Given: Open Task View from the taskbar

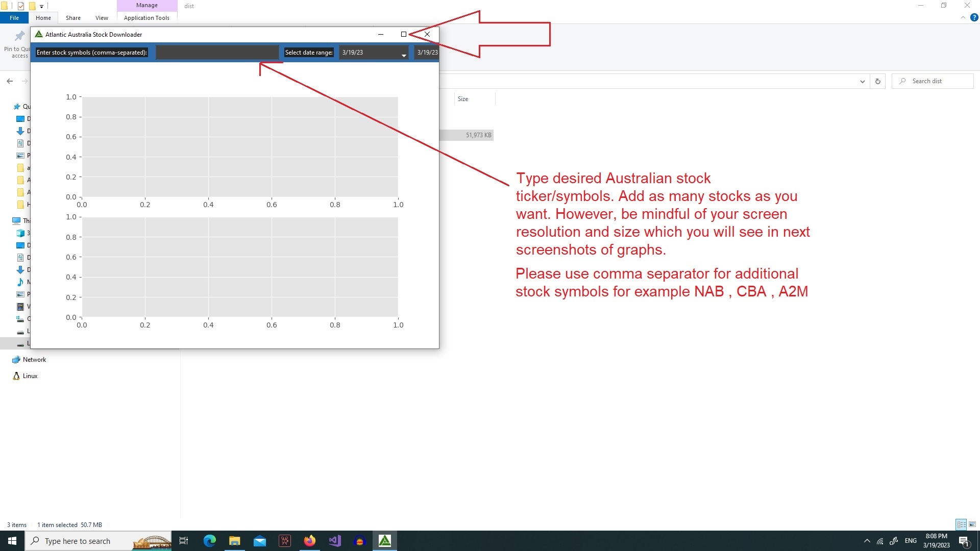Looking at the screenshot, I should 184,541.
